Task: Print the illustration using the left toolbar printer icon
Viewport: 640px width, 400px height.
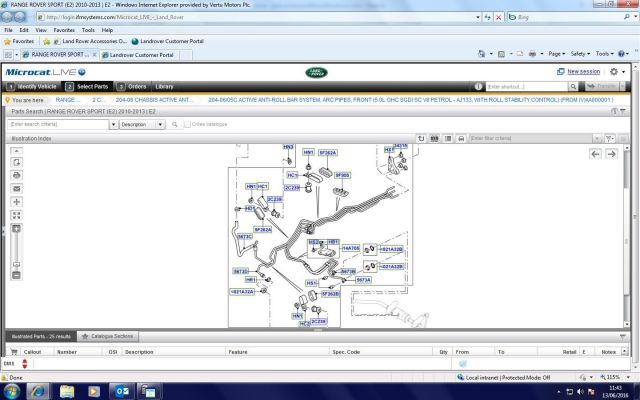Action: [x=16, y=176]
